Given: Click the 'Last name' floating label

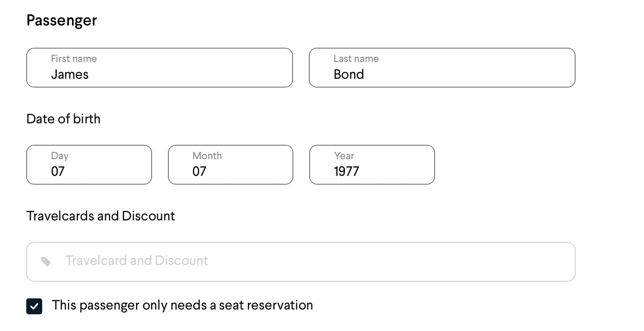Looking at the screenshot, I should click(x=356, y=59).
